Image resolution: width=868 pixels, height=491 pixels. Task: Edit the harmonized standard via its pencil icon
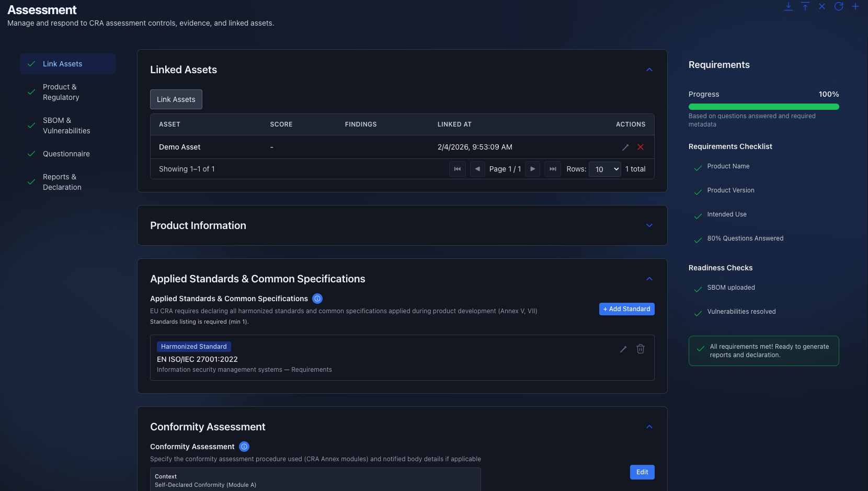pos(623,349)
